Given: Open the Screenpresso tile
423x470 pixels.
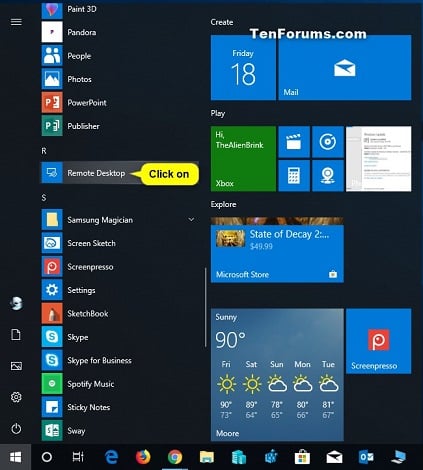Looking at the screenshot, I should pos(379,341).
